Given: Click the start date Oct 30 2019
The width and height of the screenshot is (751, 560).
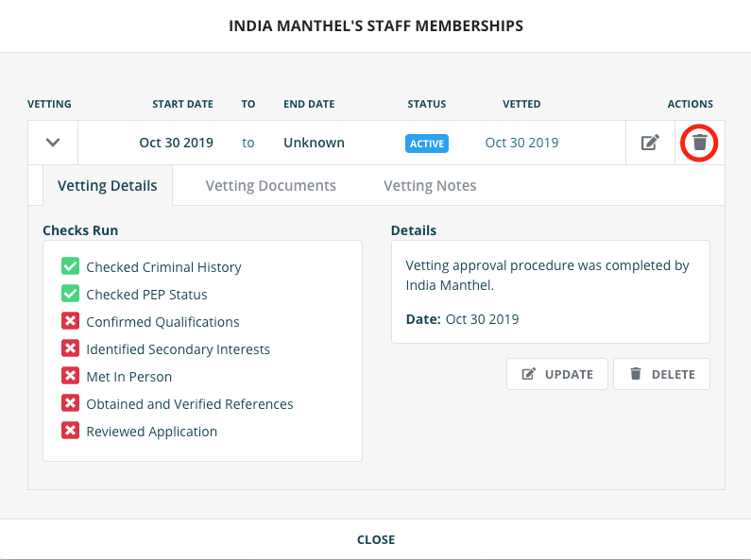Looking at the screenshot, I should pos(176,143).
